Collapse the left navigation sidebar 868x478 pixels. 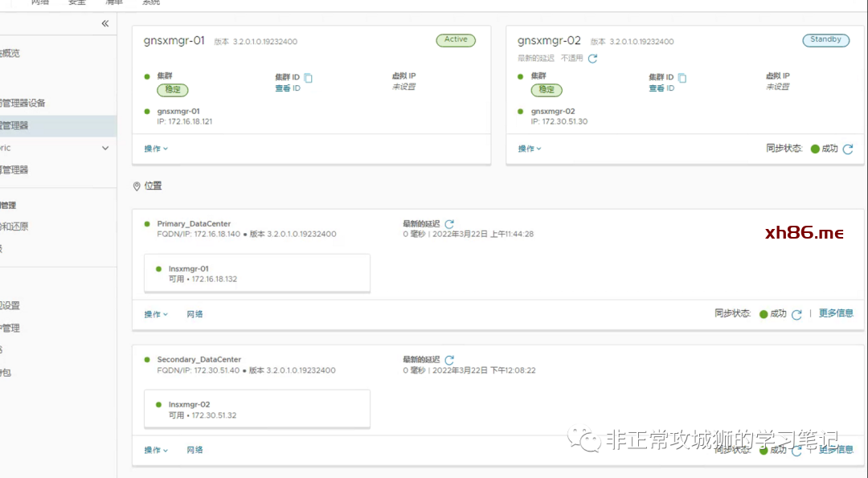click(x=104, y=24)
